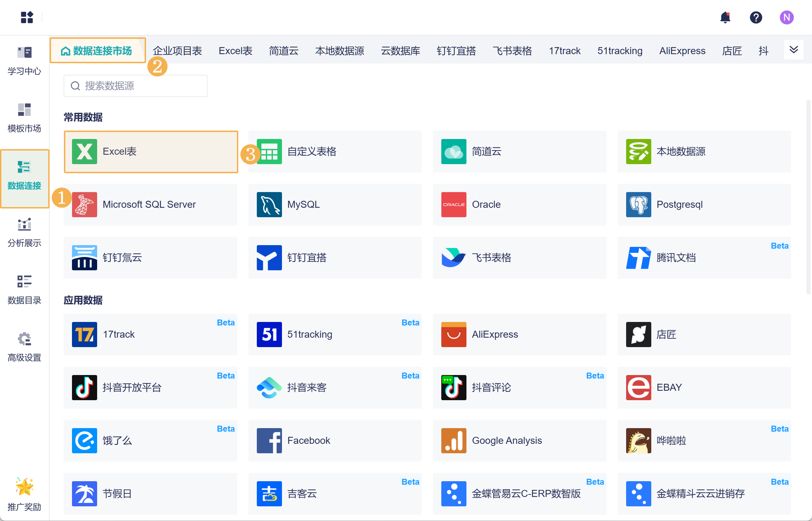Viewport: 812px width, 521px height.
Task: Switch to the AliExpress tab
Action: [682, 51]
